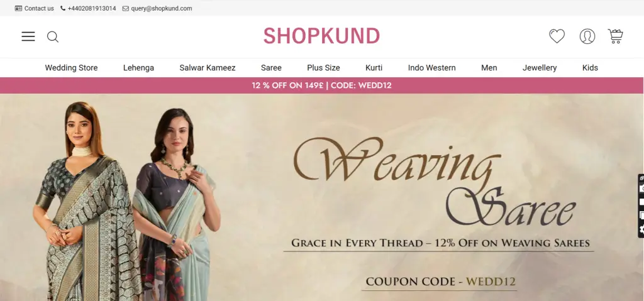View the shopping cart icon
The height and width of the screenshot is (301, 644).
[615, 36]
